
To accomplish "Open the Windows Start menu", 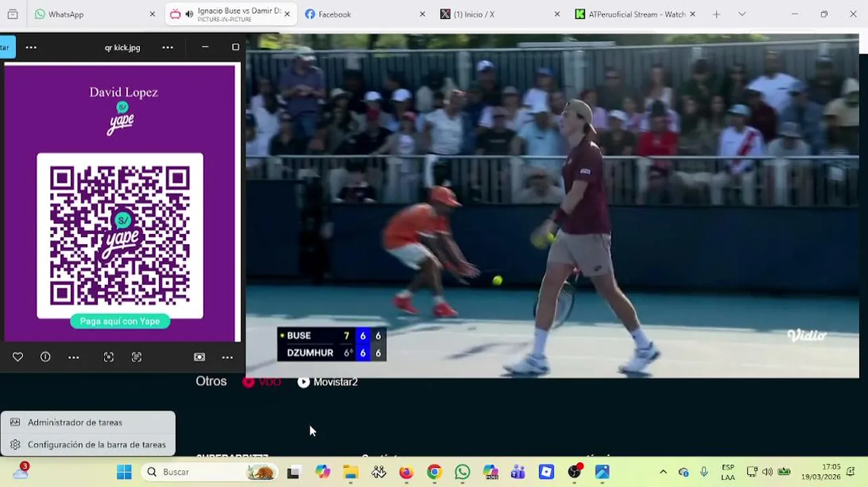I will click(x=124, y=471).
